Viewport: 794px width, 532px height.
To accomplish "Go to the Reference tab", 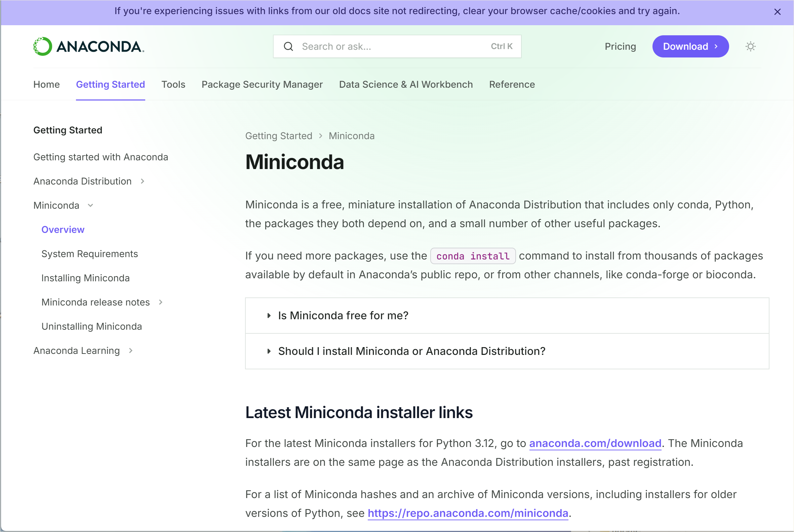I will pos(512,84).
